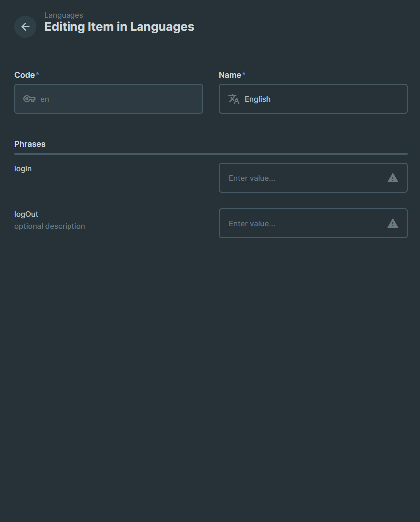This screenshot has width=420, height=522.
Task: Focus the logOut phrase value input
Action: (313, 223)
